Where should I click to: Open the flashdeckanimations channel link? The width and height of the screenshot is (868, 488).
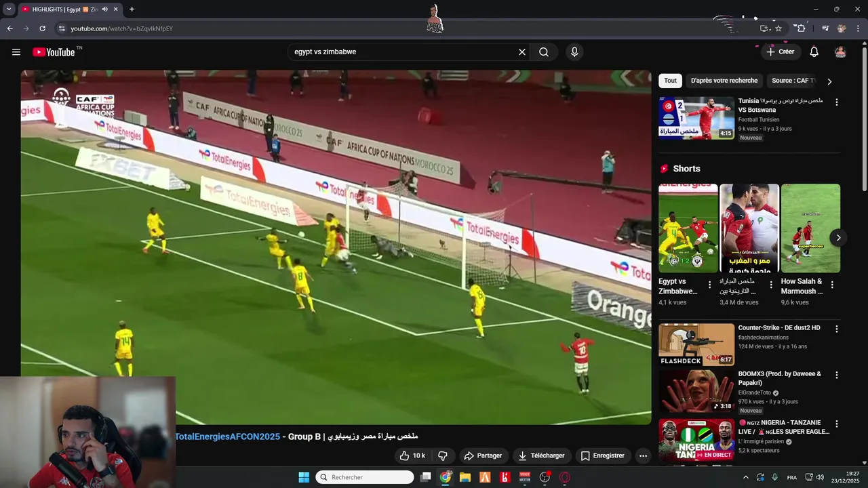[x=763, y=338]
